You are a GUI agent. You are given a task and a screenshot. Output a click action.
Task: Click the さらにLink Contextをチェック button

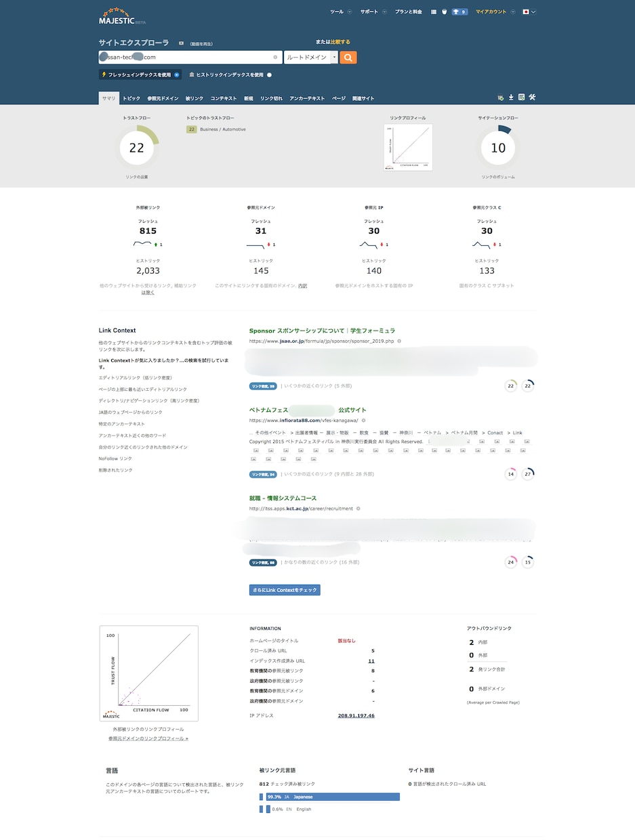coord(285,590)
